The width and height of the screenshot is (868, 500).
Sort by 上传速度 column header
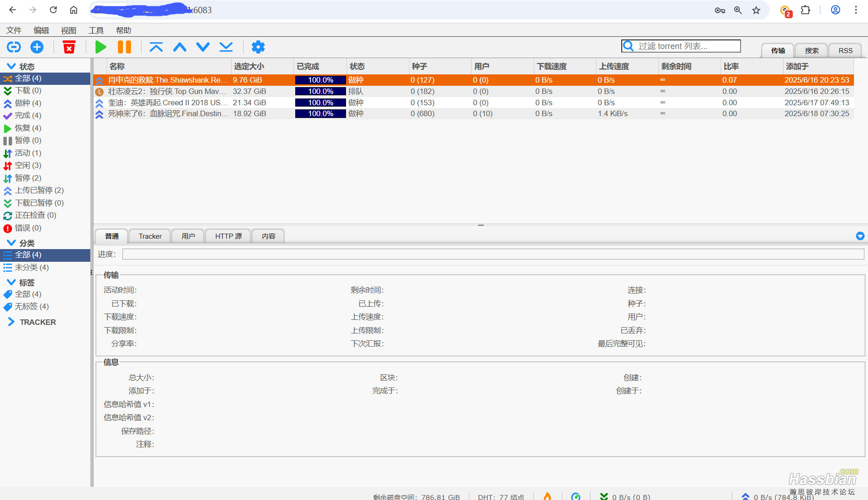tap(627, 66)
